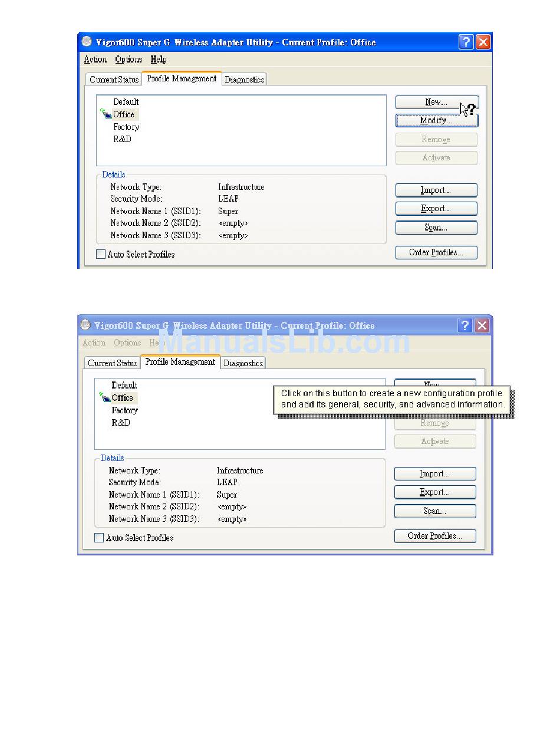The height and width of the screenshot is (747, 560).
Task: Select the R&D profile in the lower dialog
Action: [x=121, y=423]
